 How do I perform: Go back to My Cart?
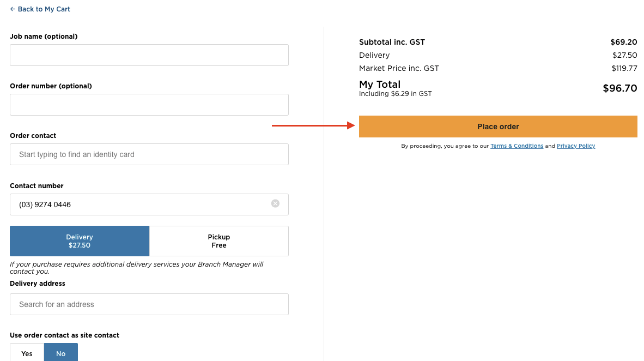pyautogui.click(x=40, y=9)
